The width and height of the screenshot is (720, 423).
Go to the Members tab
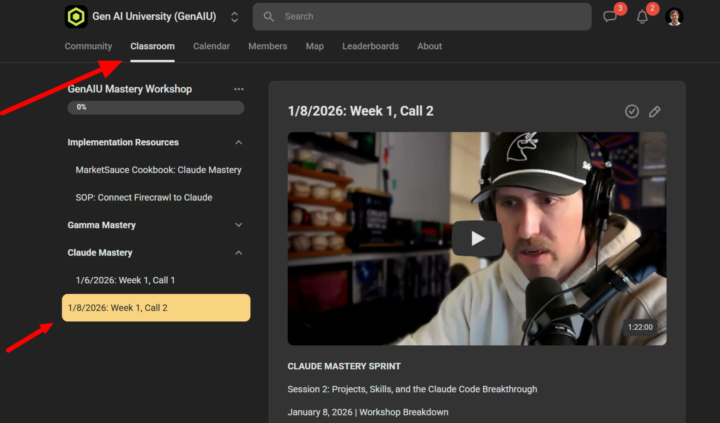268,46
